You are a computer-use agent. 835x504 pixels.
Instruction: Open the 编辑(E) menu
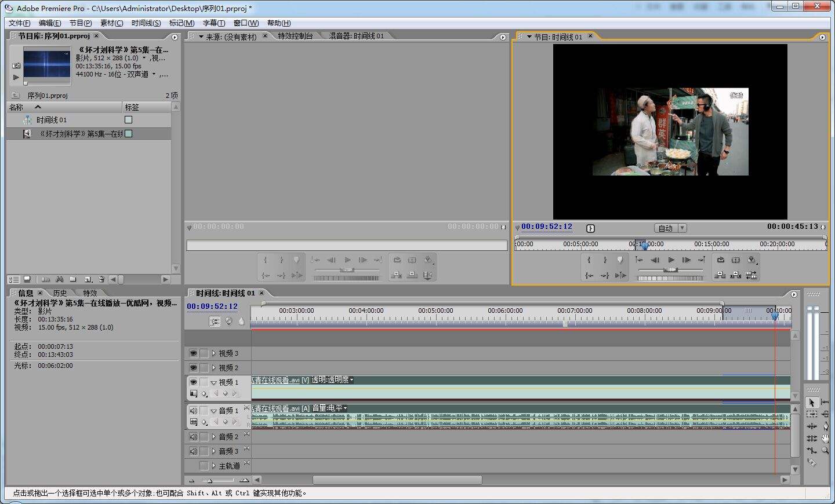(50, 23)
